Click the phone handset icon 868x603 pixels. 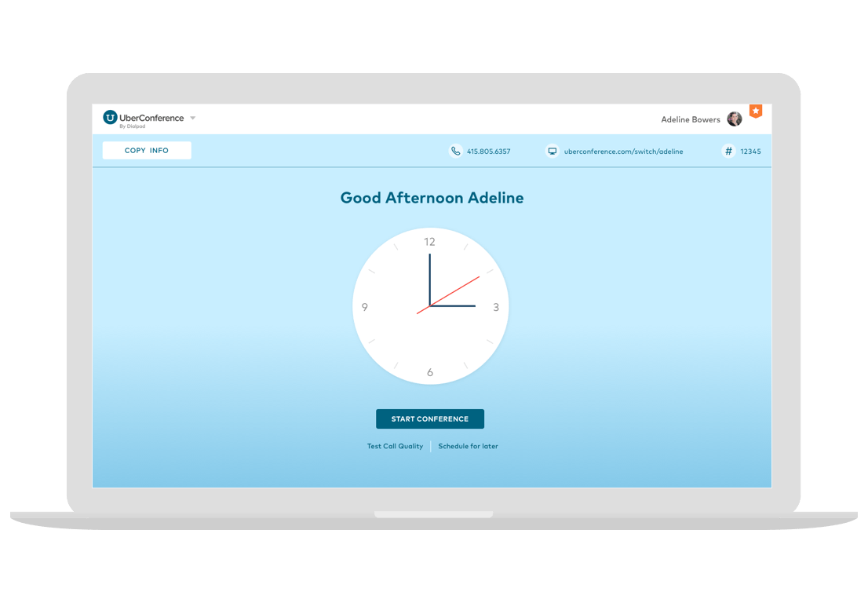tap(456, 151)
